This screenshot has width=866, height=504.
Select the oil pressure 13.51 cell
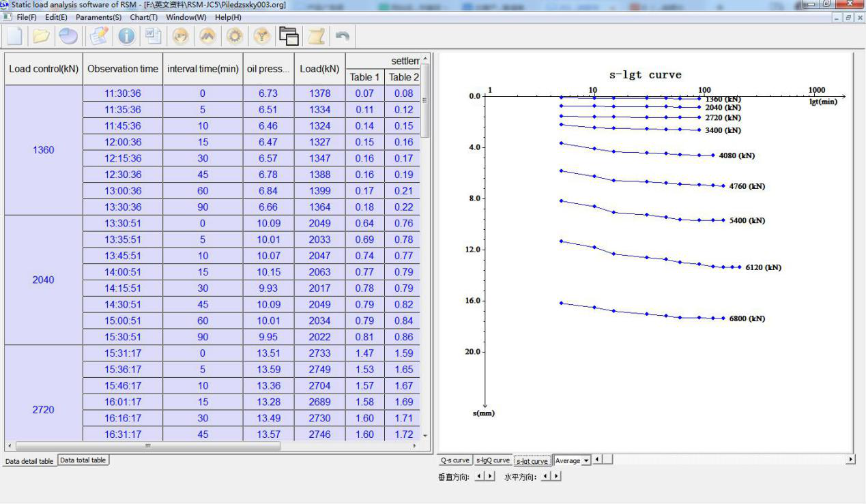click(268, 353)
